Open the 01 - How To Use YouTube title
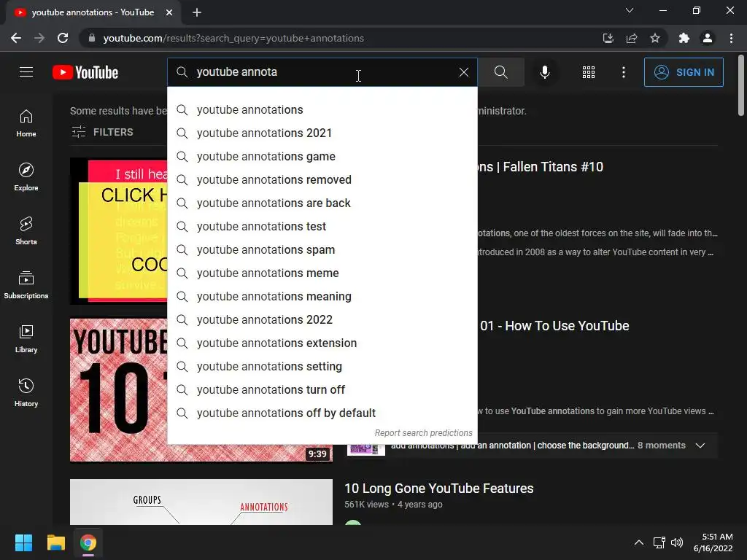The height and width of the screenshot is (560, 747). [x=554, y=326]
